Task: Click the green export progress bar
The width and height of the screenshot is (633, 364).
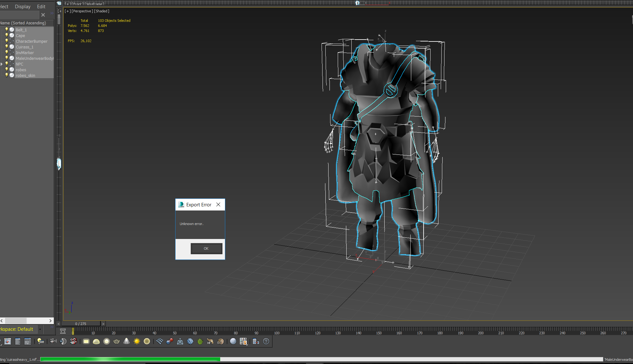Action: (130, 359)
